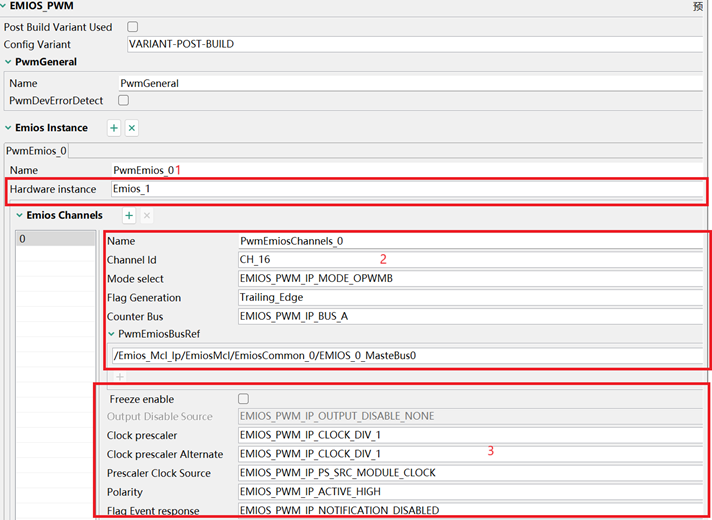712x520 pixels.
Task: Collapse the Emios Channels section
Action: pos(18,215)
